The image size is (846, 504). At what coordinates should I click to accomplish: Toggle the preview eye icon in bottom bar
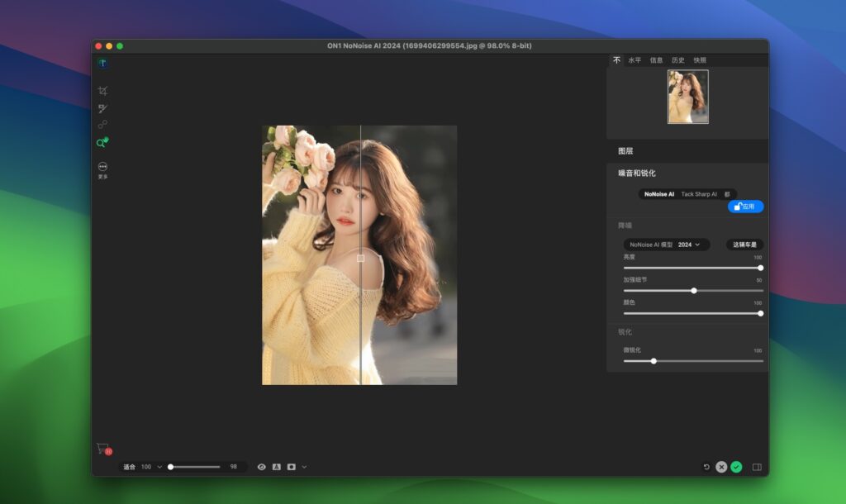click(x=261, y=466)
